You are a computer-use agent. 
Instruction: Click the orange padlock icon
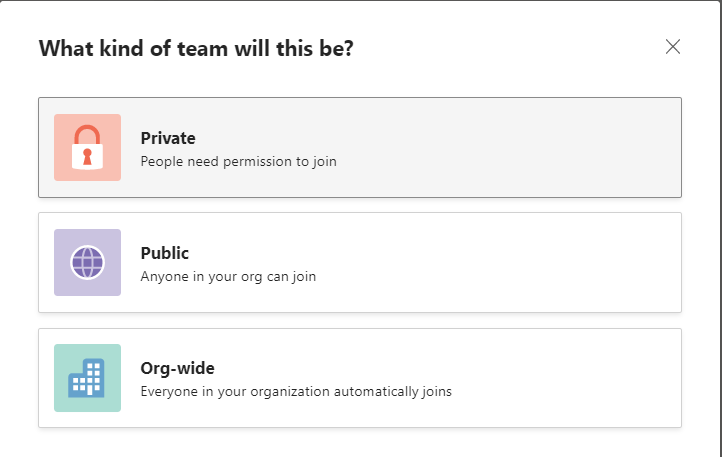click(x=87, y=147)
